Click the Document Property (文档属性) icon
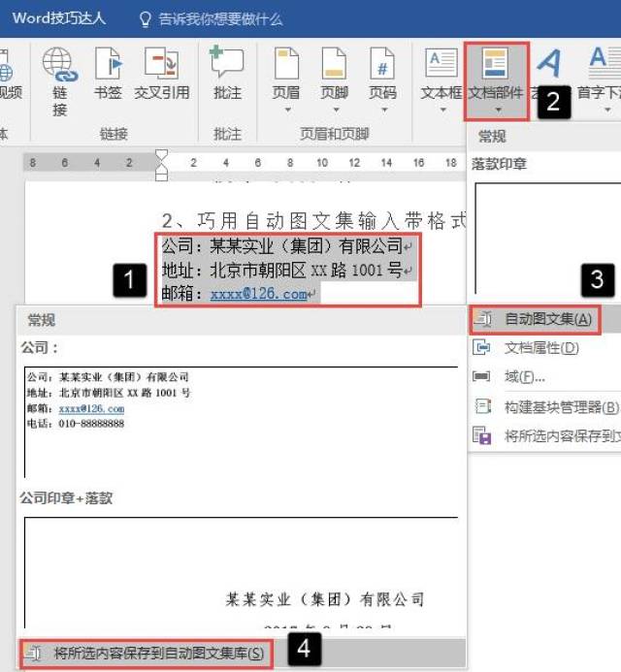This screenshot has width=621, height=672. pyautogui.click(x=481, y=347)
